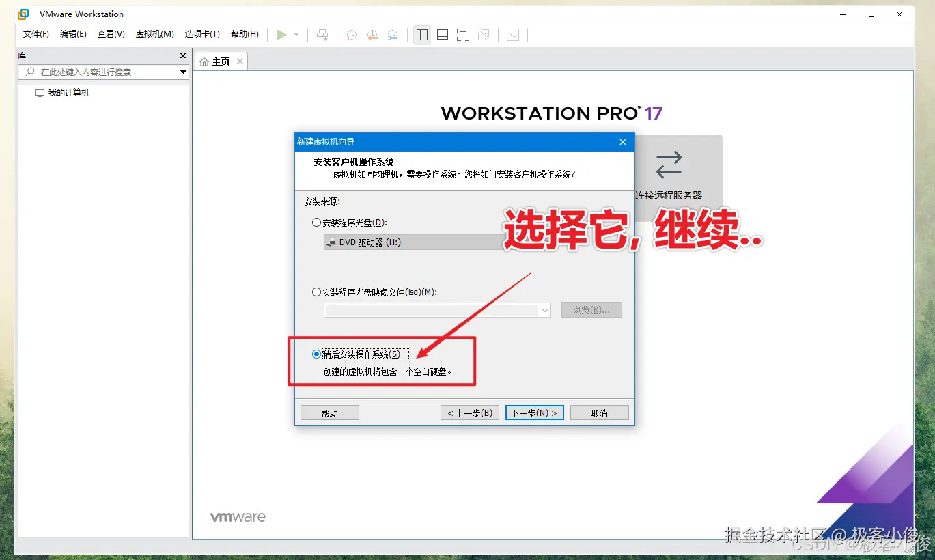Click the 安装客户机操作系统 heading
Viewport: 935px width, 560px height.
(x=354, y=163)
